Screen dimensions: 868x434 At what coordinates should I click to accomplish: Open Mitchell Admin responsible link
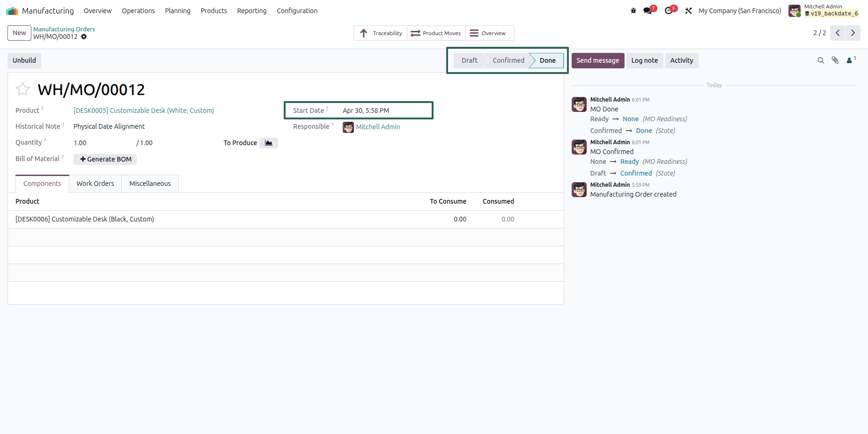click(x=378, y=127)
